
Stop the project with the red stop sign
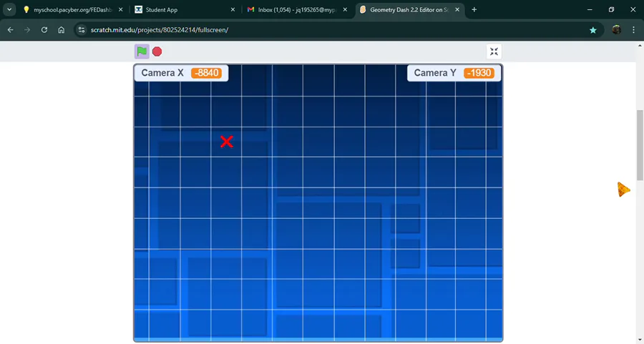[x=157, y=51]
